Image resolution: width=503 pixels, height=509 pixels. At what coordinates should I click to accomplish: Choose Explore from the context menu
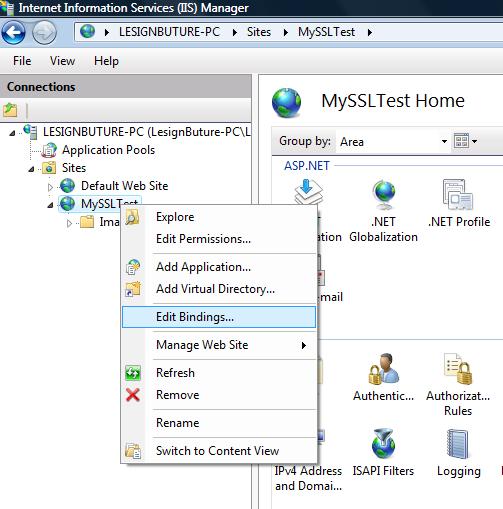[219, 217]
